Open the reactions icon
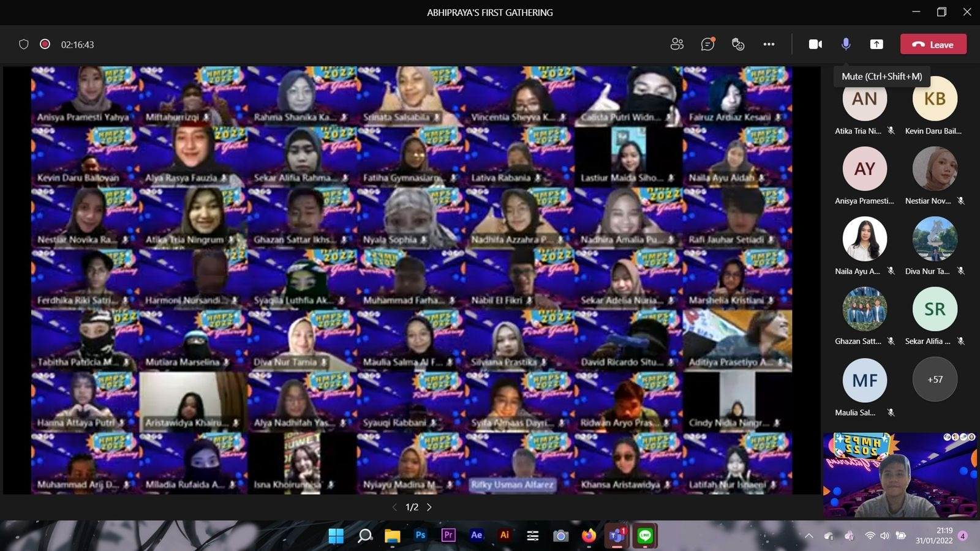This screenshot has width=980, height=551. pyautogui.click(x=738, y=44)
